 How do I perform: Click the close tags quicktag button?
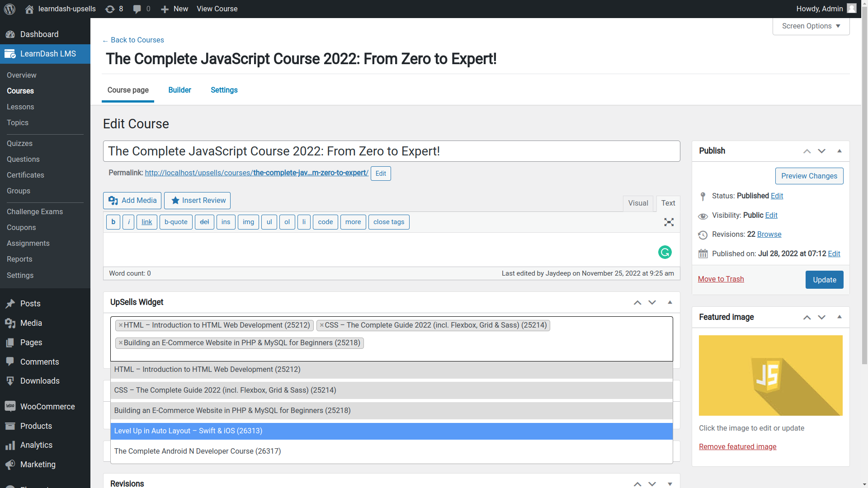tap(389, 222)
